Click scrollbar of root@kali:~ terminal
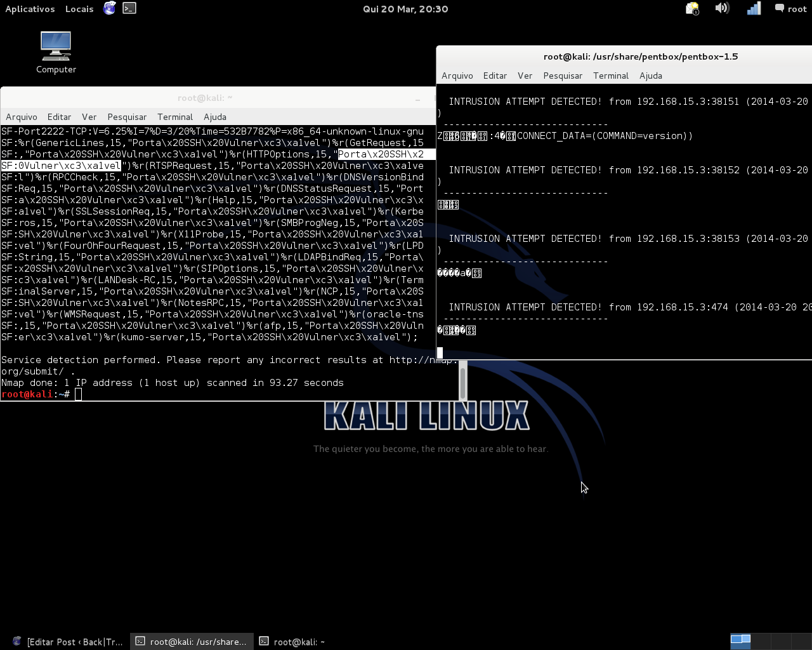This screenshot has height=650, width=812. [x=463, y=380]
